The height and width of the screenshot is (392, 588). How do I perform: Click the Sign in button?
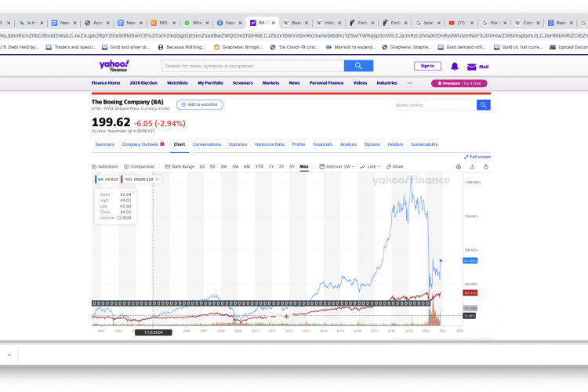(x=427, y=66)
